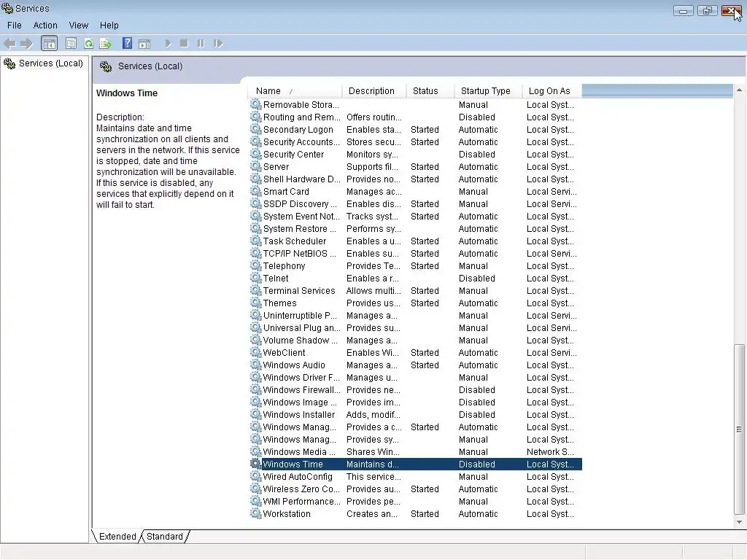Select the Windows Firewall... service
The height and width of the screenshot is (560, 747).
point(415,389)
